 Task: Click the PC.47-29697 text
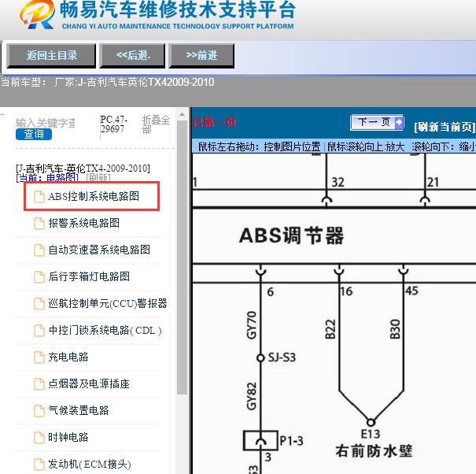pos(114,124)
